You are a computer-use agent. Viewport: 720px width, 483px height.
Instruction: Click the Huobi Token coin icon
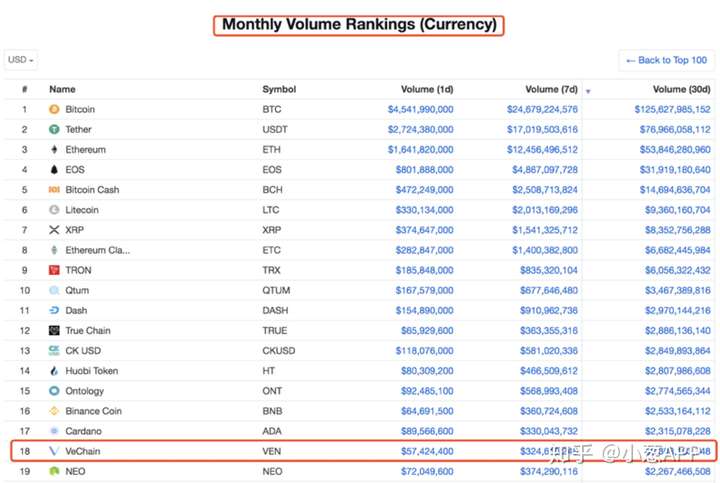click(54, 371)
